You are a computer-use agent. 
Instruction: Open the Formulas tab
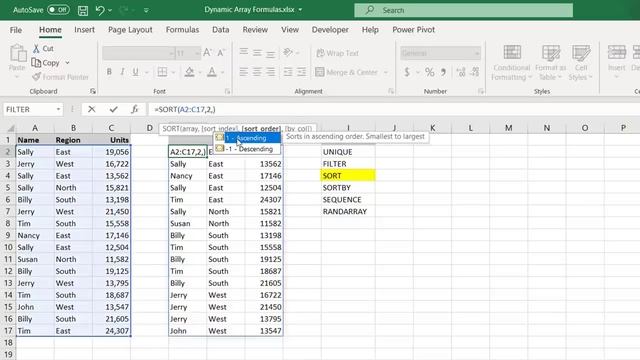(x=182, y=30)
